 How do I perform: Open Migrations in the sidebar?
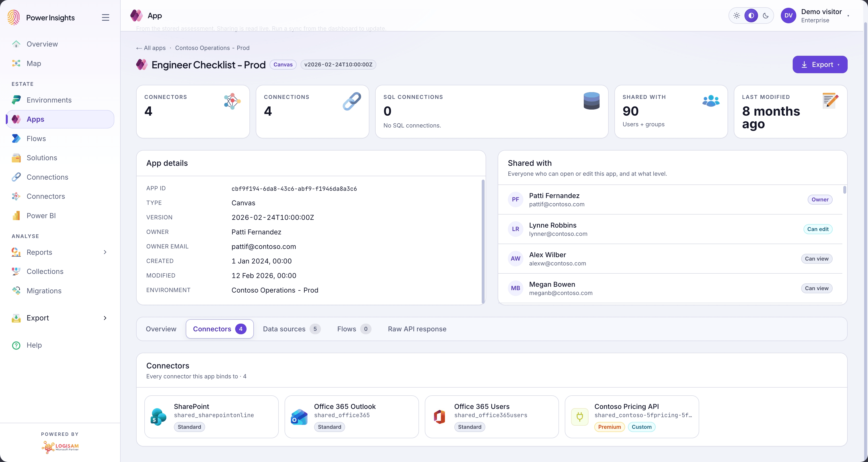pos(60,291)
